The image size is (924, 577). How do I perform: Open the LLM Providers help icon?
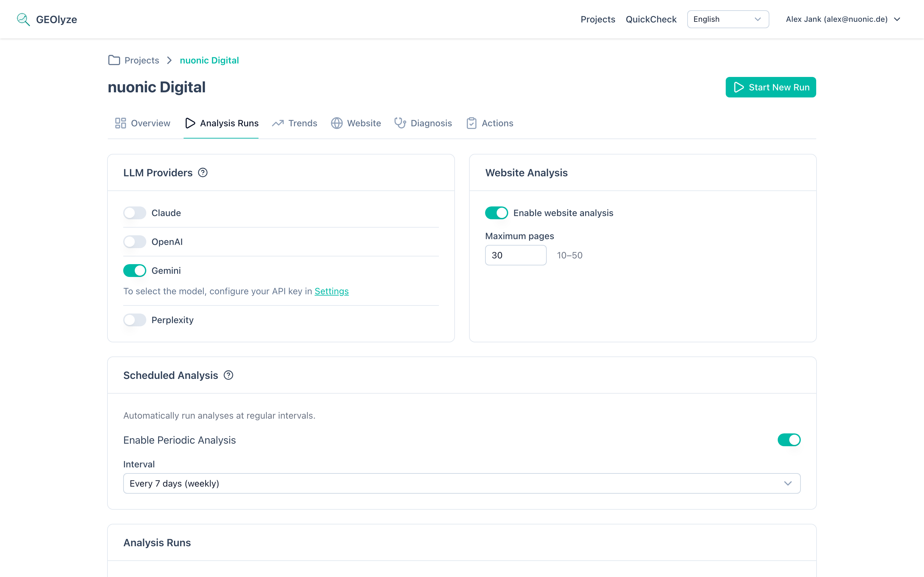click(202, 172)
